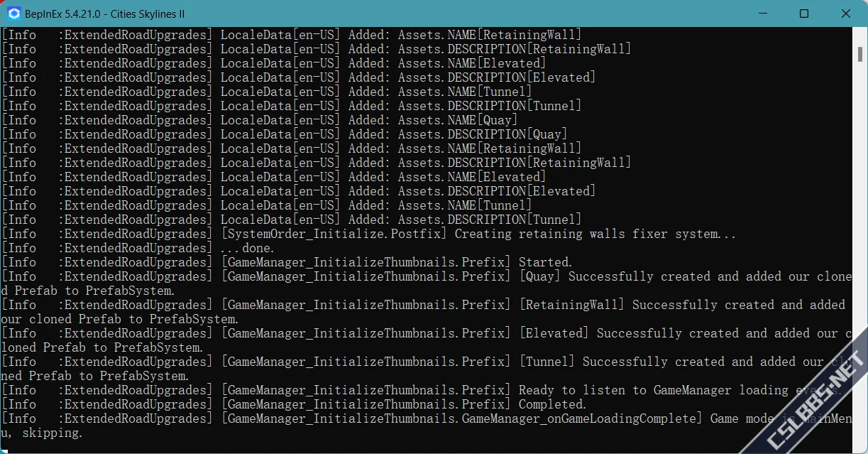Viewport: 868px width, 454px height.
Task: Click '[Tunnel] Successfully created' log message
Action: tap(426, 369)
